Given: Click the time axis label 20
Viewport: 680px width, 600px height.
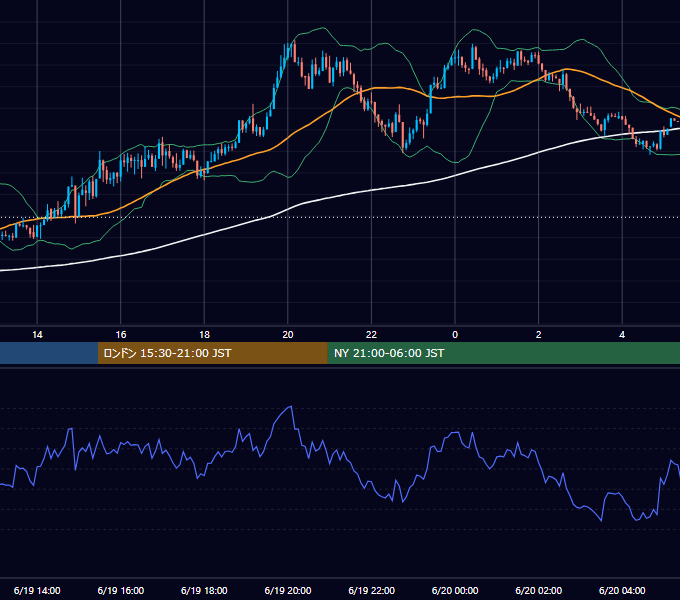Looking at the screenshot, I should pos(288,335).
